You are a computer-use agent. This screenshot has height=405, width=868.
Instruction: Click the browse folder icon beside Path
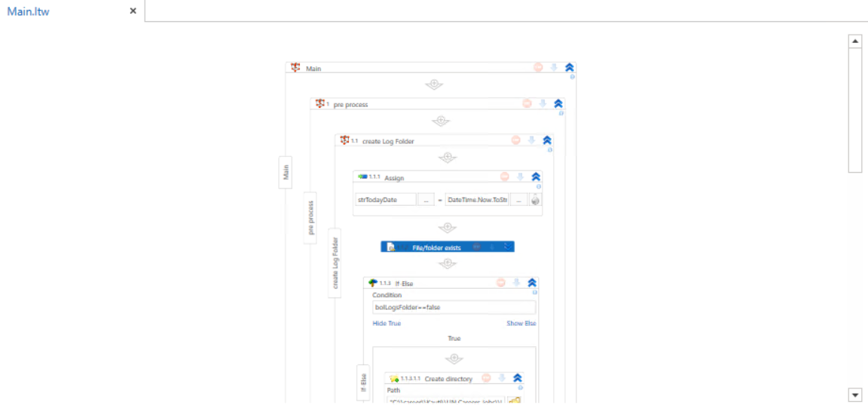point(514,400)
